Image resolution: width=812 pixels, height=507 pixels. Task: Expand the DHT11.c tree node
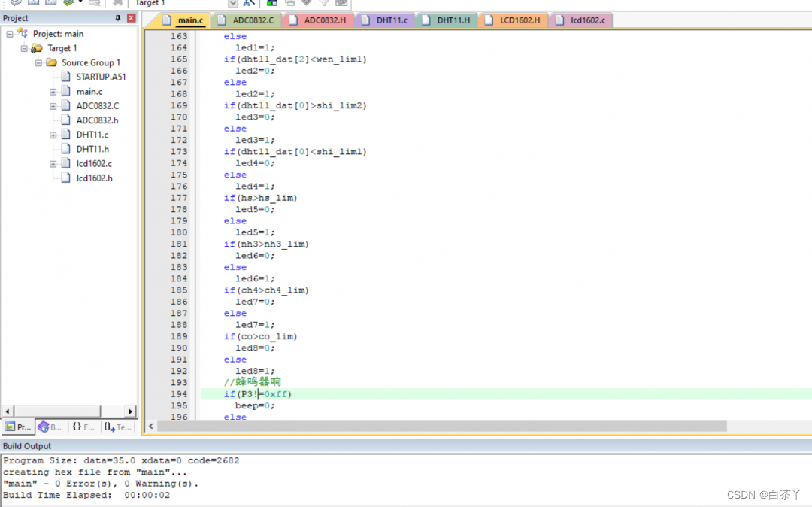pos(53,135)
